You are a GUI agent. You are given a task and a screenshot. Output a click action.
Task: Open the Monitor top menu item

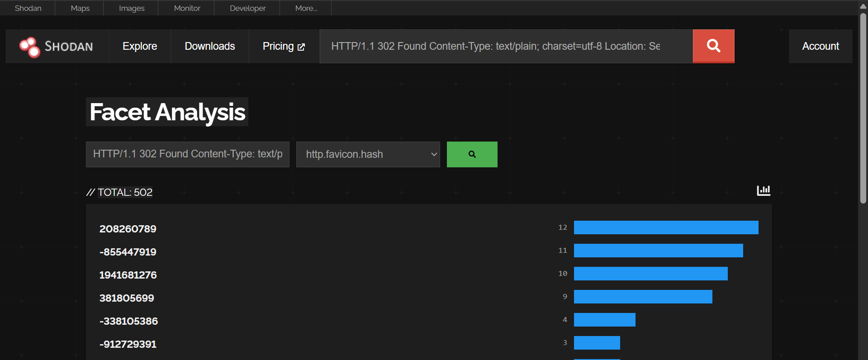(x=187, y=8)
